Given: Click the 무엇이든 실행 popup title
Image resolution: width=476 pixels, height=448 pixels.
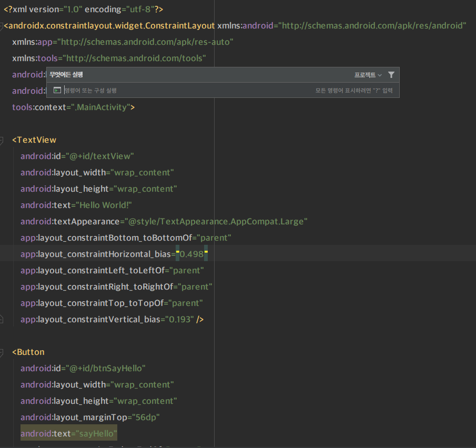Looking at the screenshot, I should [x=66, y=75].
